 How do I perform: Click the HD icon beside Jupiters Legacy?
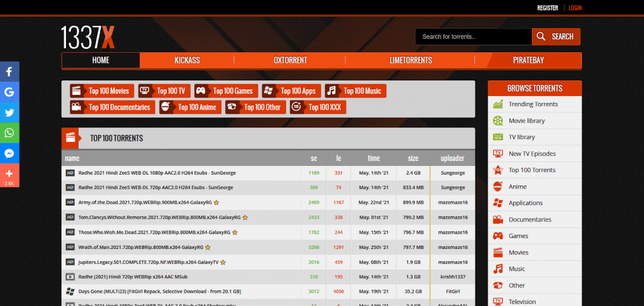pyautogui.click(x=70, y=261)
